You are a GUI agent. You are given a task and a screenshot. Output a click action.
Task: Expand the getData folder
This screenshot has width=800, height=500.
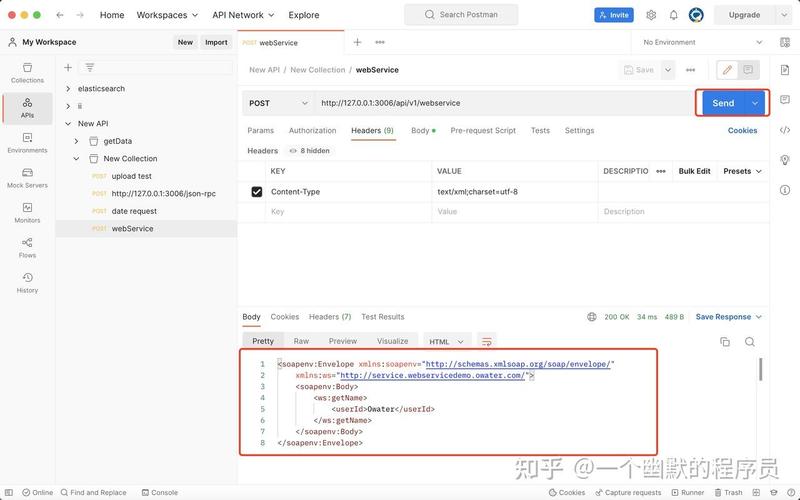(x=77, y=141)
